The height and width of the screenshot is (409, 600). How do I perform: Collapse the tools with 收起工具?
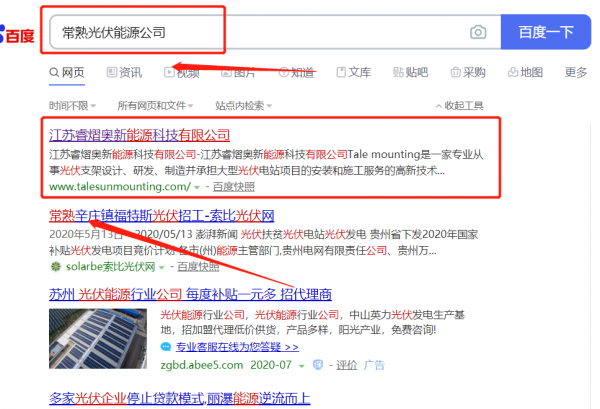[x=460, y=105]
